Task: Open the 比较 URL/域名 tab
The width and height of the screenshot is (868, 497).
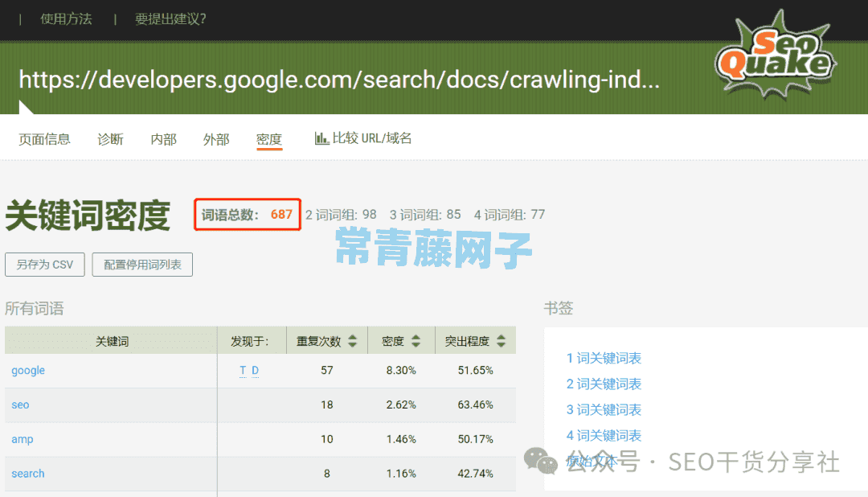Action: (x=363, y=138)
